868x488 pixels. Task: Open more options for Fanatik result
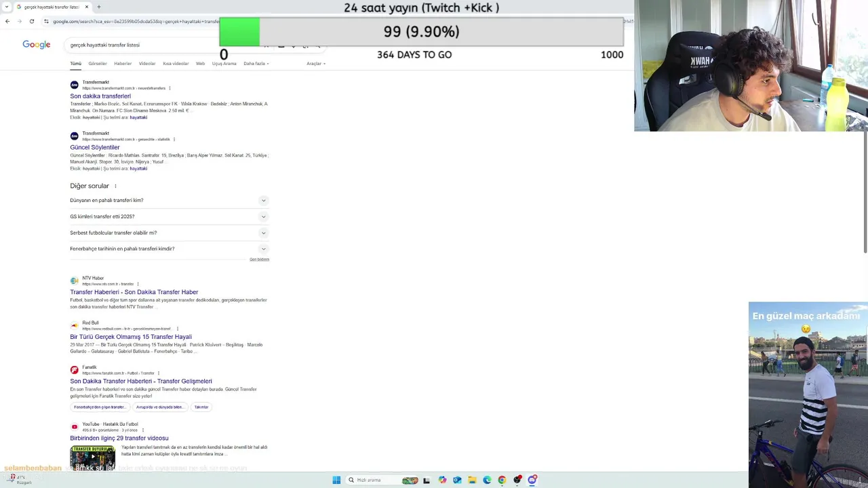point(159,373)
